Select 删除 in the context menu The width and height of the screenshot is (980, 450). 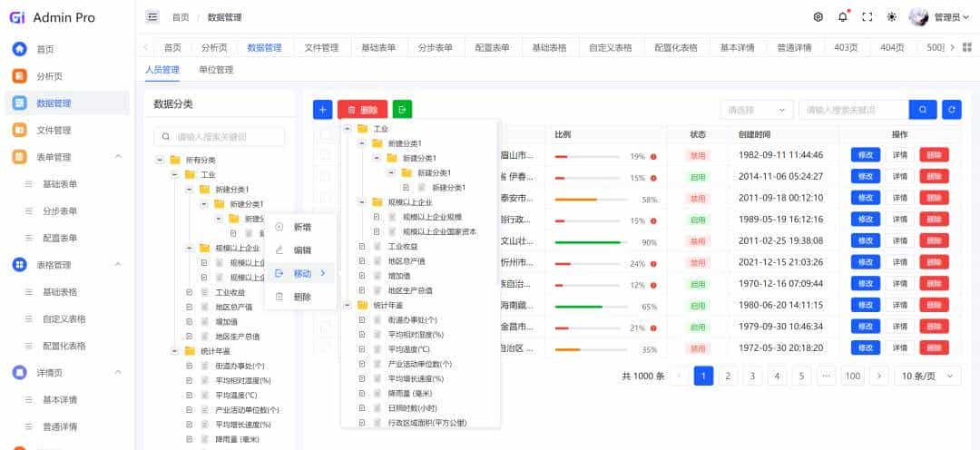300,297
